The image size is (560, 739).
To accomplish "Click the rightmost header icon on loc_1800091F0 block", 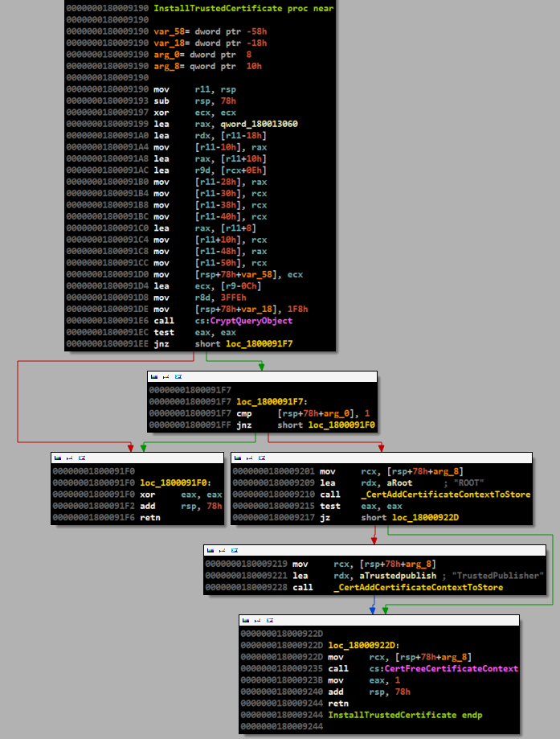I will (x=81, y=457).
